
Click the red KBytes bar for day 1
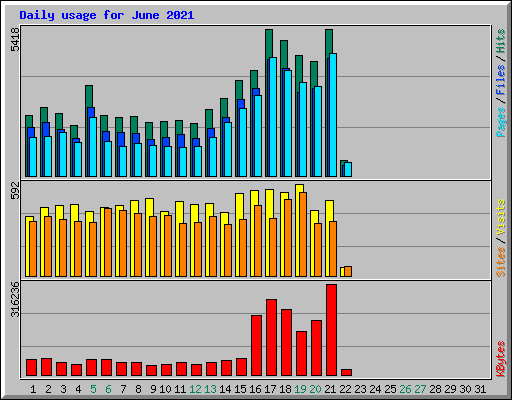31,368
